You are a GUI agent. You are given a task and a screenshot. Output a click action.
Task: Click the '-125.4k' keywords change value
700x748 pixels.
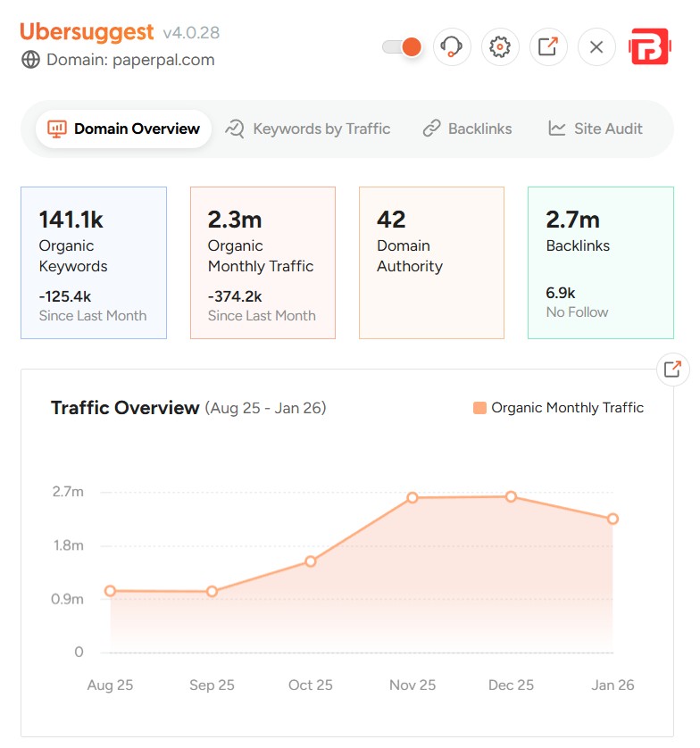click(65, 296)
